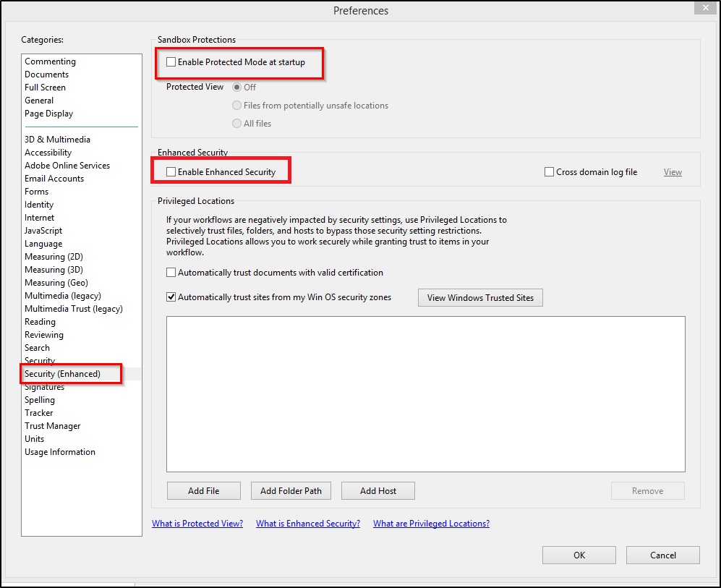Click the Add Host button
The height and width of the screenshot is (588, 721).
click(378, 490)
